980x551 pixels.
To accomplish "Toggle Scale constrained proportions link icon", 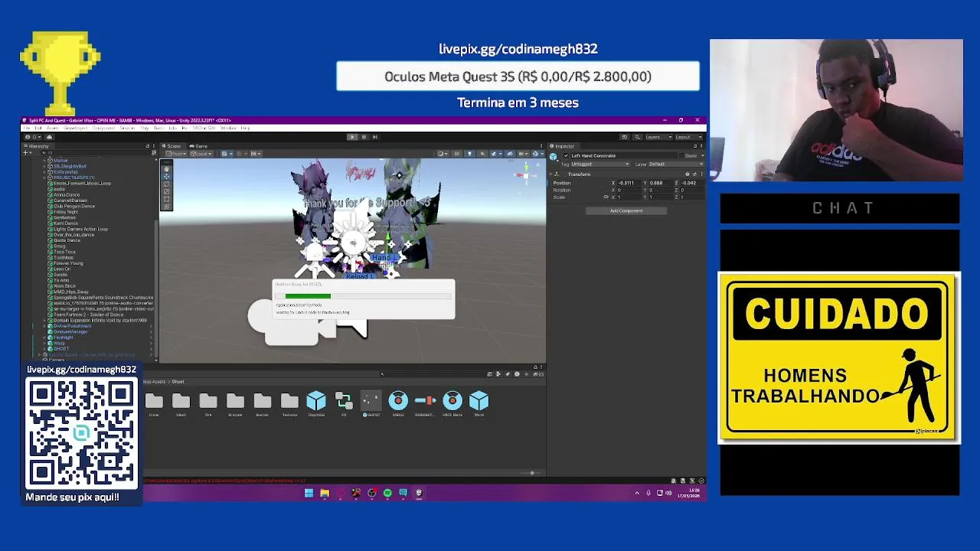I will coord(606,197).
